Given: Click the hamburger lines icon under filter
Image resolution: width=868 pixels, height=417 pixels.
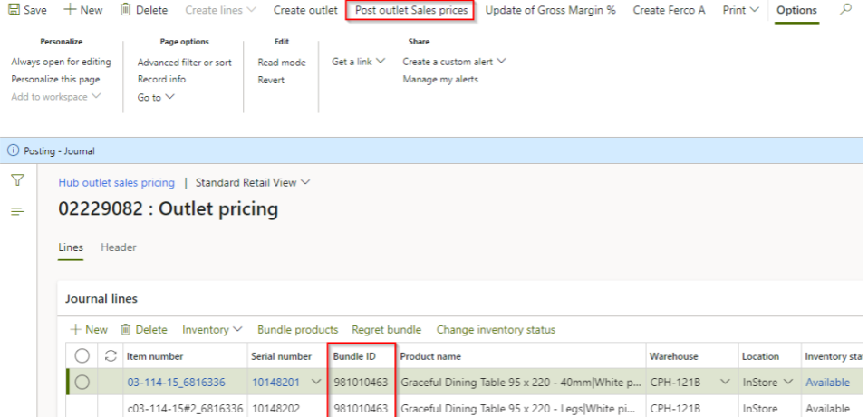Looking at the screenshot, I should [16, 211].
